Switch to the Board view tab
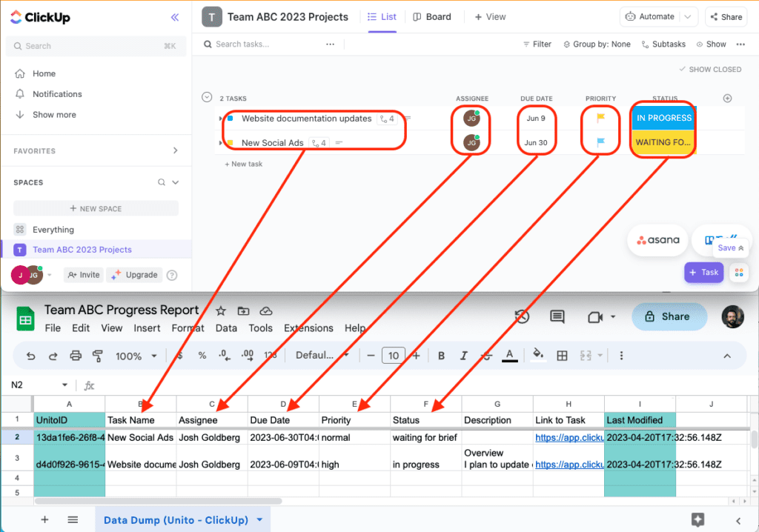 pyautogui.click(x=432, y=16)
